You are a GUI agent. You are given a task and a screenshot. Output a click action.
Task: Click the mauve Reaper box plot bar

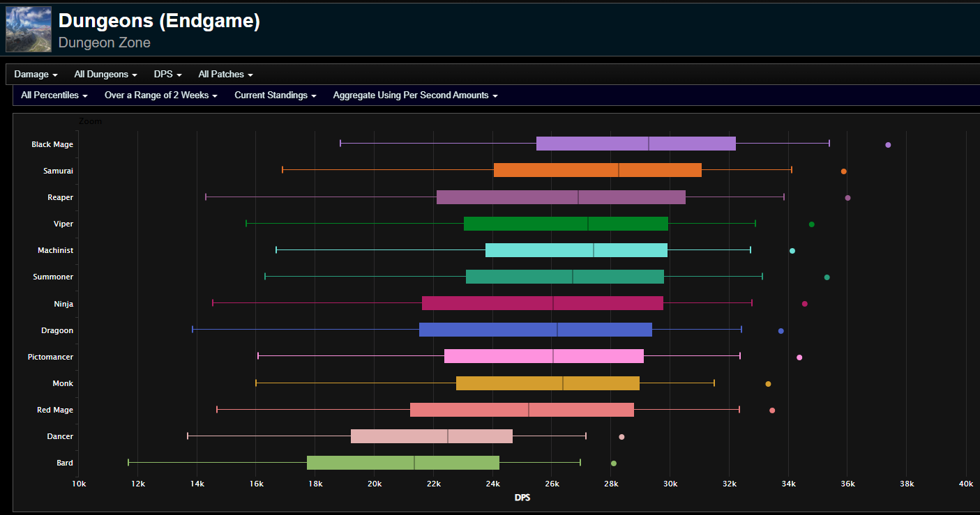561,197
